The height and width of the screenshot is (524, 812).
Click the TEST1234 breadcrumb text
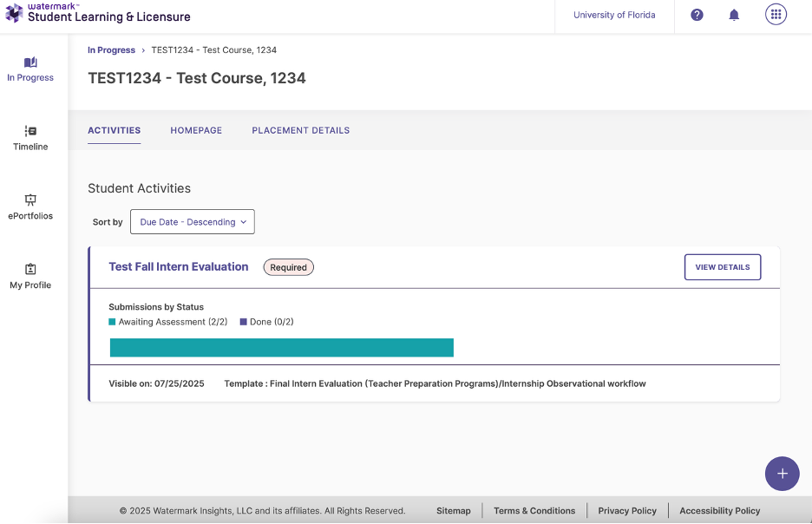[214, 50]
